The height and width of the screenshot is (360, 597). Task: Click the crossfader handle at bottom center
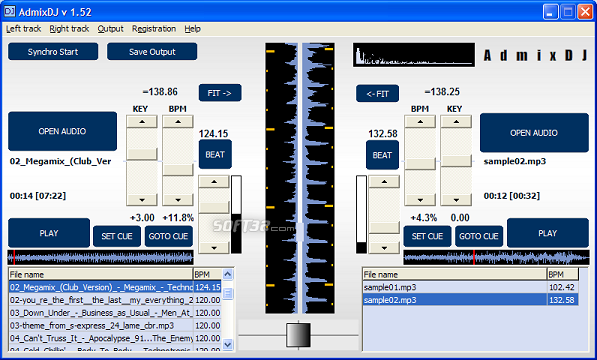(298, 335)
